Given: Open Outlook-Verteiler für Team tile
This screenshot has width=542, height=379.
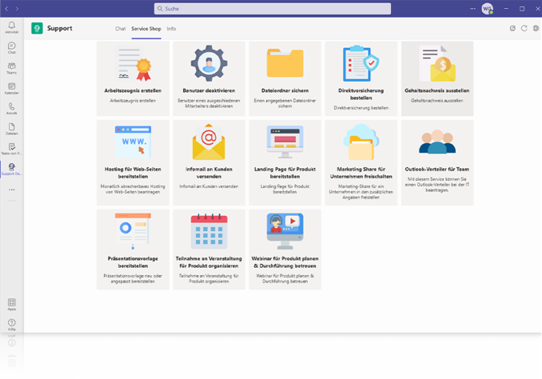Looking at the screenshot, I should [437, 163].
